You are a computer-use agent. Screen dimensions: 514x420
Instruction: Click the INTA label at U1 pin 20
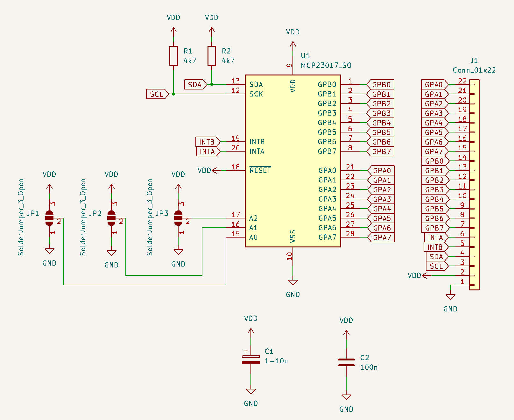click(208, 152)
